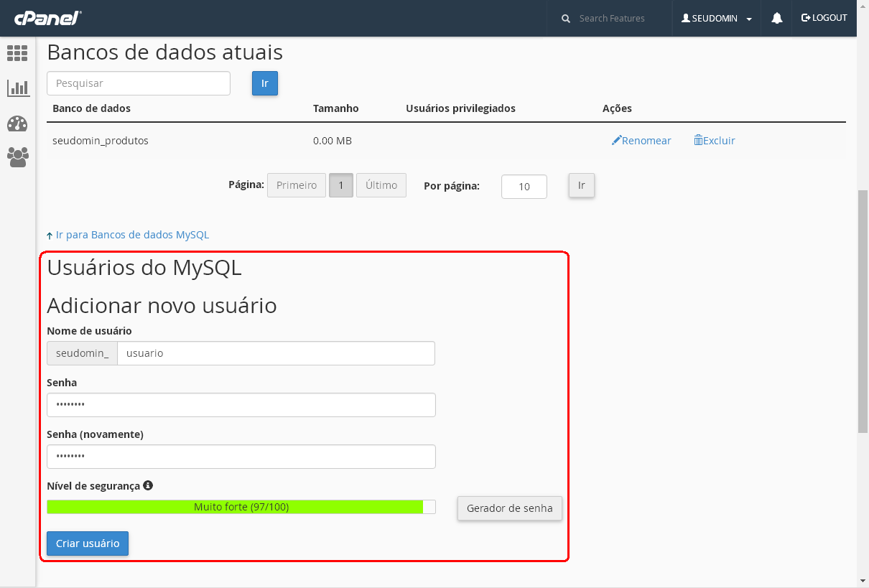
Task: Click the Ir button next to Pesquisar
Action: [264, 83]
